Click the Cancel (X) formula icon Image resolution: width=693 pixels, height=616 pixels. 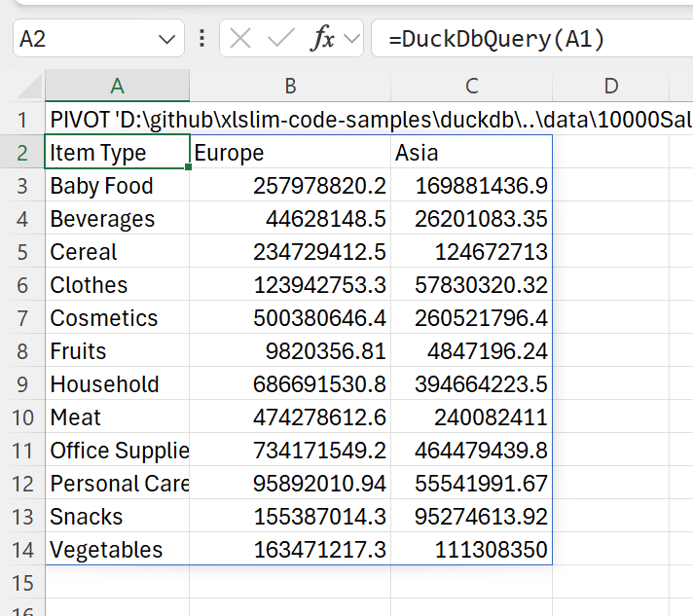tap(240, 39)
